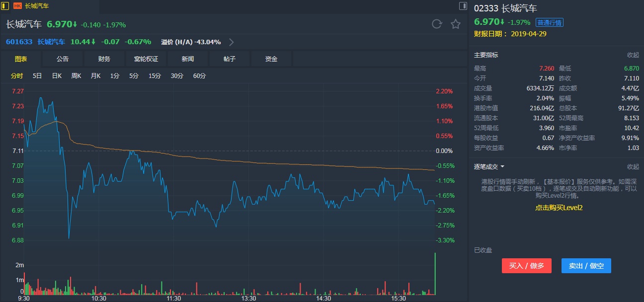Click the 普通行情 badge
The width and height of the screenshot is (644, 302).
pos(549,22)
